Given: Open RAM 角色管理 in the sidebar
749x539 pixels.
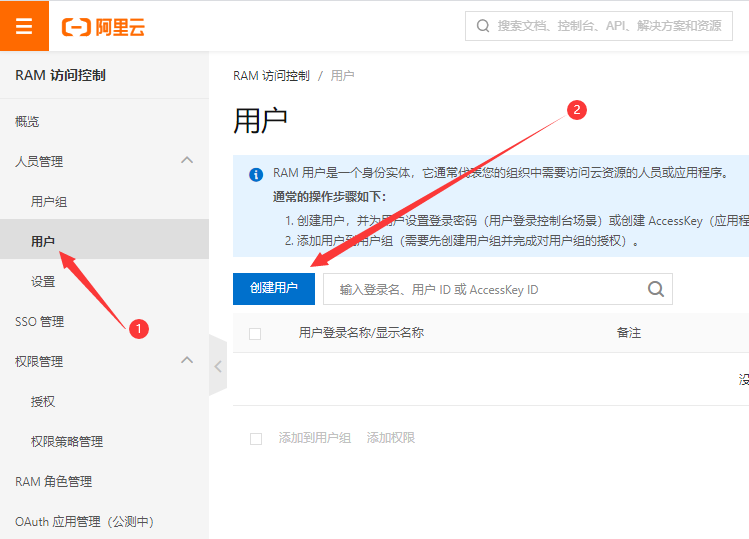Looking at the screenshot, I should [x=54, y=481].
